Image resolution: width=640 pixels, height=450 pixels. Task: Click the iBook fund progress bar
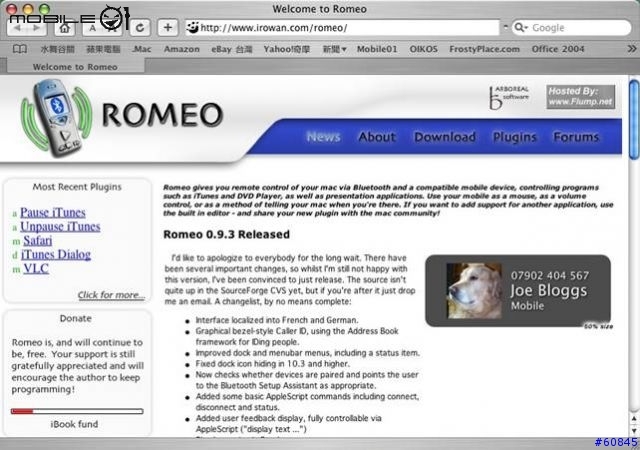click(x=77, y=411)
